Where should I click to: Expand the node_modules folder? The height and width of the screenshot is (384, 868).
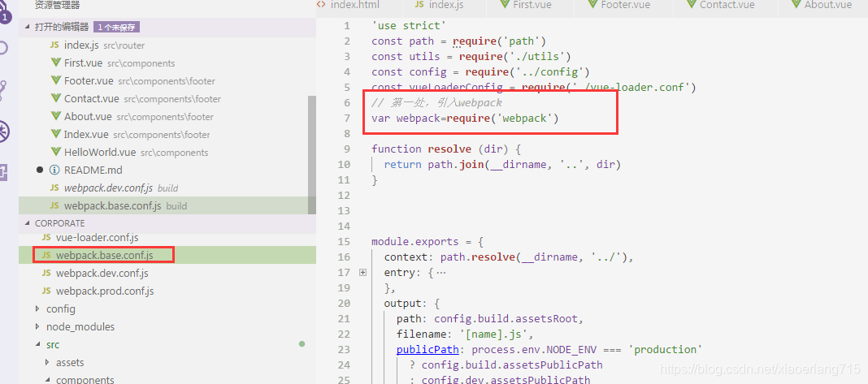(x=37, y=326)
